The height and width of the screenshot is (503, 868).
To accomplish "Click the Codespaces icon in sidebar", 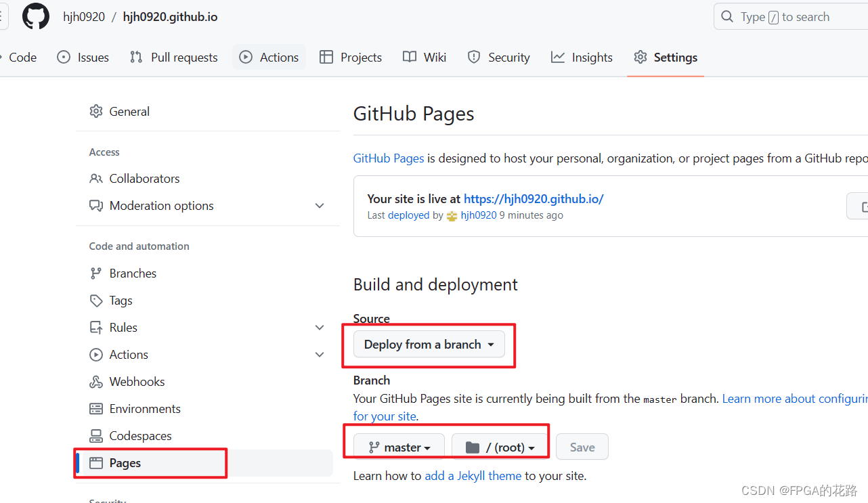I will (96, 436).
